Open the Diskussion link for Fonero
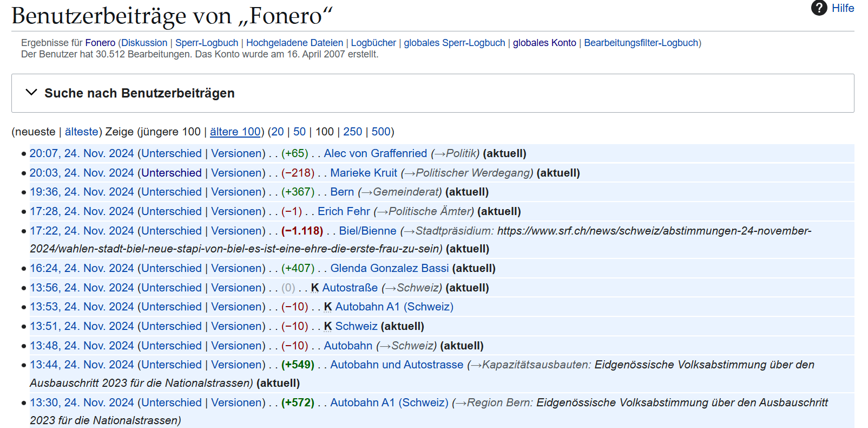 pos(144,43)
